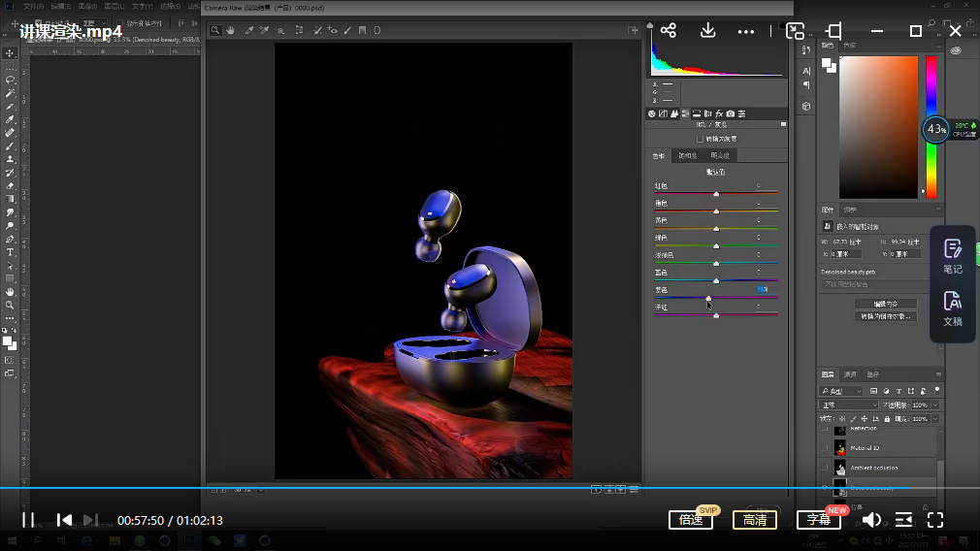The width and height of the screenshot is (980, 551).
Task: Open the 倍速 playback speed option
Action: pos(691,520)
